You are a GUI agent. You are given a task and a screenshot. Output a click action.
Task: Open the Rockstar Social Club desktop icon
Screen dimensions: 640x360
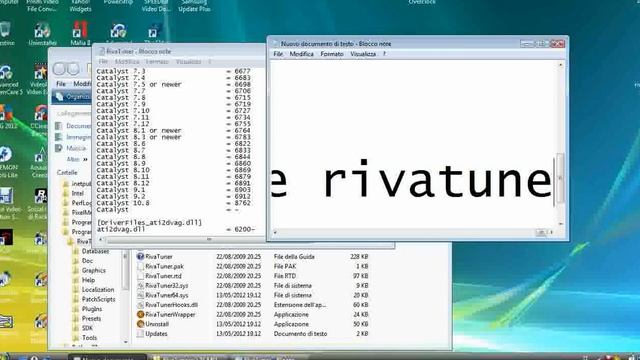click(39, 203)
